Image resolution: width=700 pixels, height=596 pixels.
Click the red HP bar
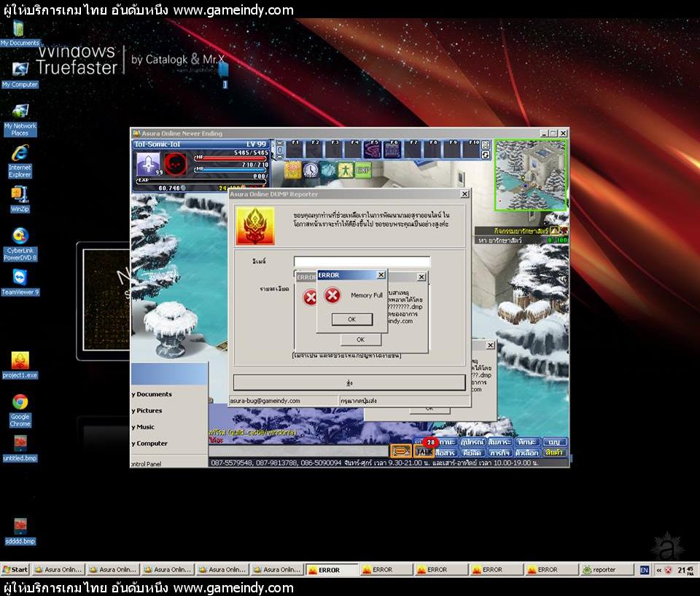click(x=231, y=158)
